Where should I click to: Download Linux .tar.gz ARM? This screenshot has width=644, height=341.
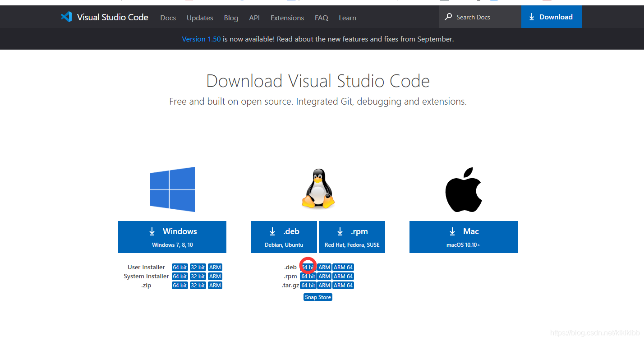tap(324, 286)
